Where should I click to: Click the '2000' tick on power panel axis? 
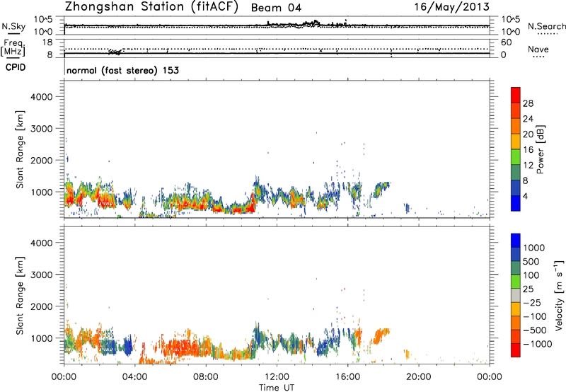[41, 160]
